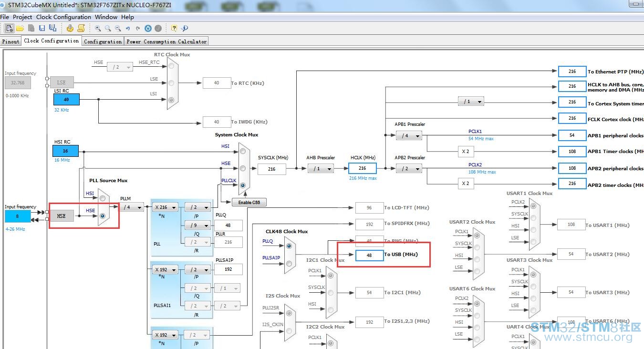Click the HSI RC 16 value box
This screenshot has height=349, width=644.
pos(65,151)
